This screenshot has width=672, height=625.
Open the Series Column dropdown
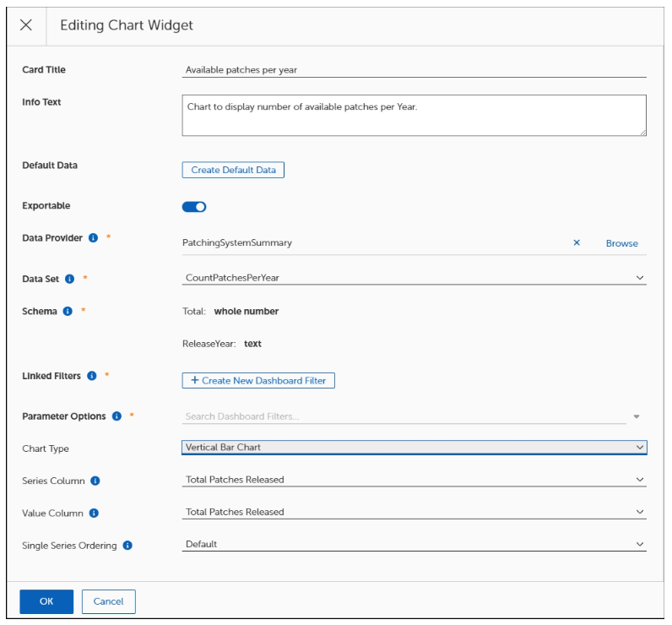point(414,480)
